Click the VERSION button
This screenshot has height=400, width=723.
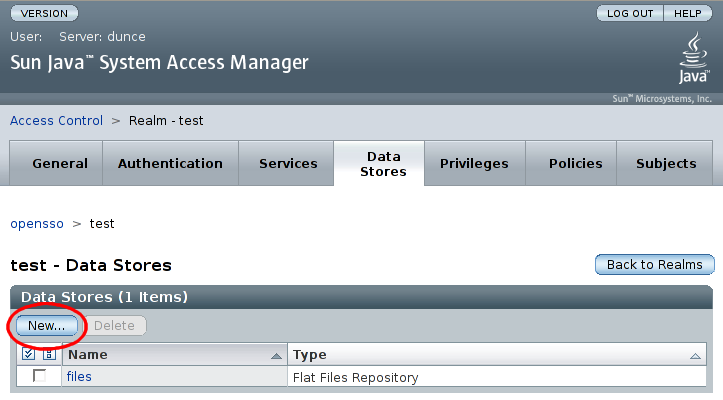coord(44,13)
